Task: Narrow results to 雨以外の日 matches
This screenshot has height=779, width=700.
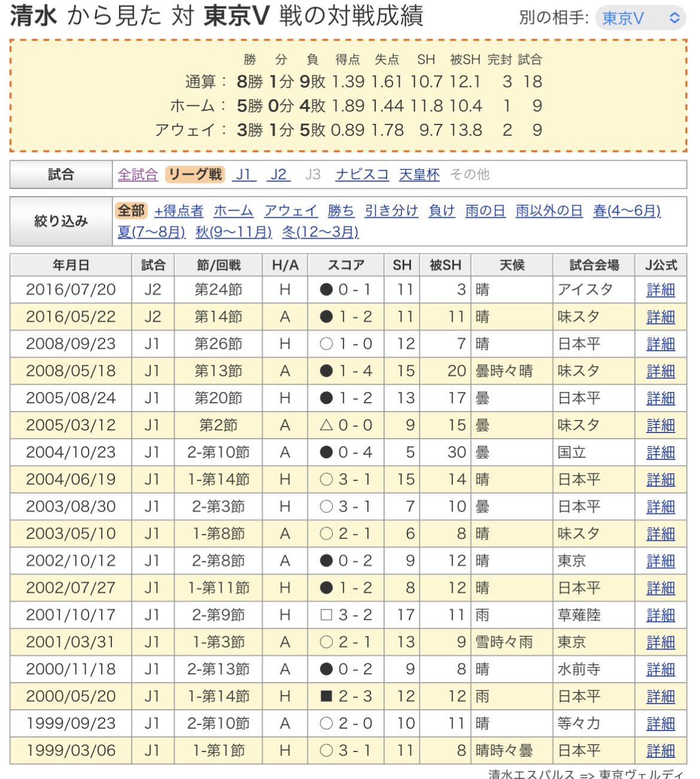Action: (x=549, y=211)
